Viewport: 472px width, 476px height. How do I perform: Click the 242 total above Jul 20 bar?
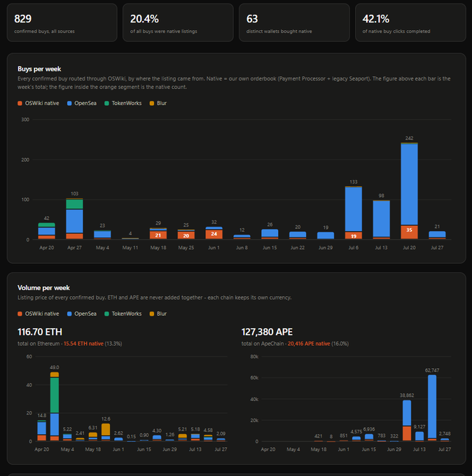pos(409,138)
